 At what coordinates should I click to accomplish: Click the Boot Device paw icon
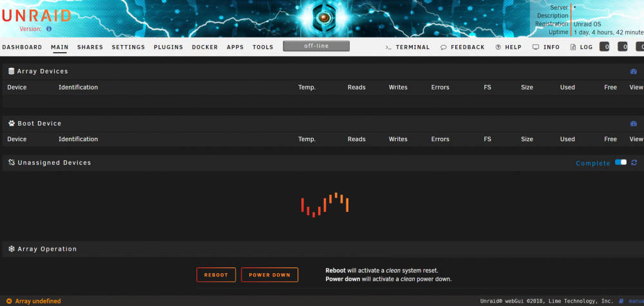12,123
